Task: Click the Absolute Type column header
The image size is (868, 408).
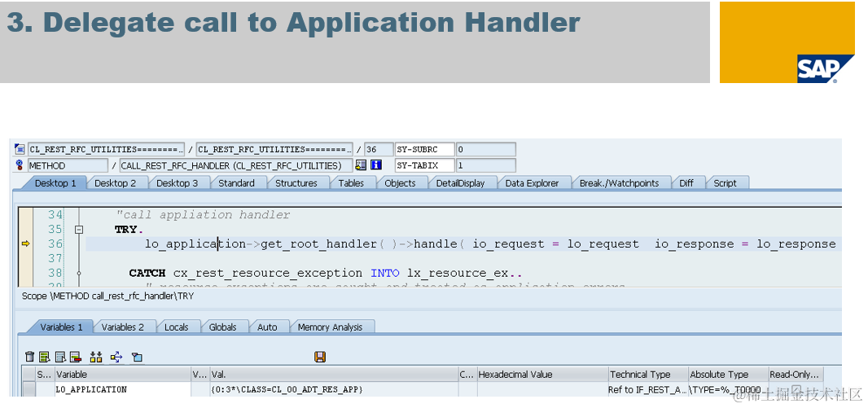Action: 727,375
